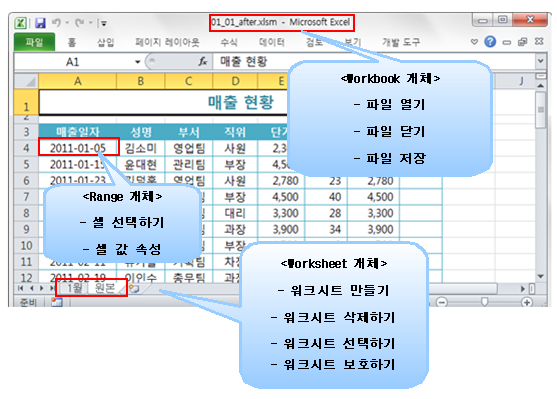The height and width of the screenshot is (399, 557).
Task: Click the zoom in plus button
Action: coord(527,302)
